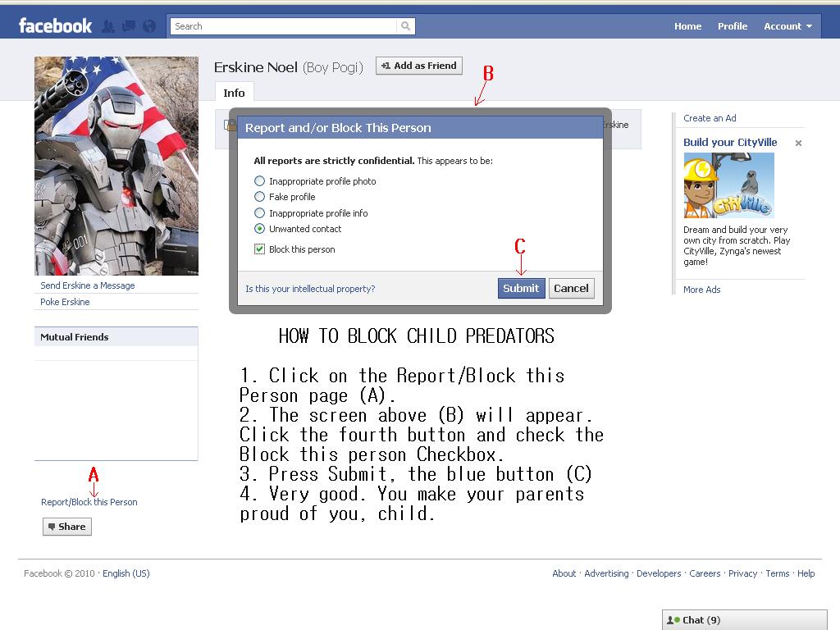This screenshot has width=840, height=630.
Task: Click the Erskine Noel profile name
Action: (256, 67)
